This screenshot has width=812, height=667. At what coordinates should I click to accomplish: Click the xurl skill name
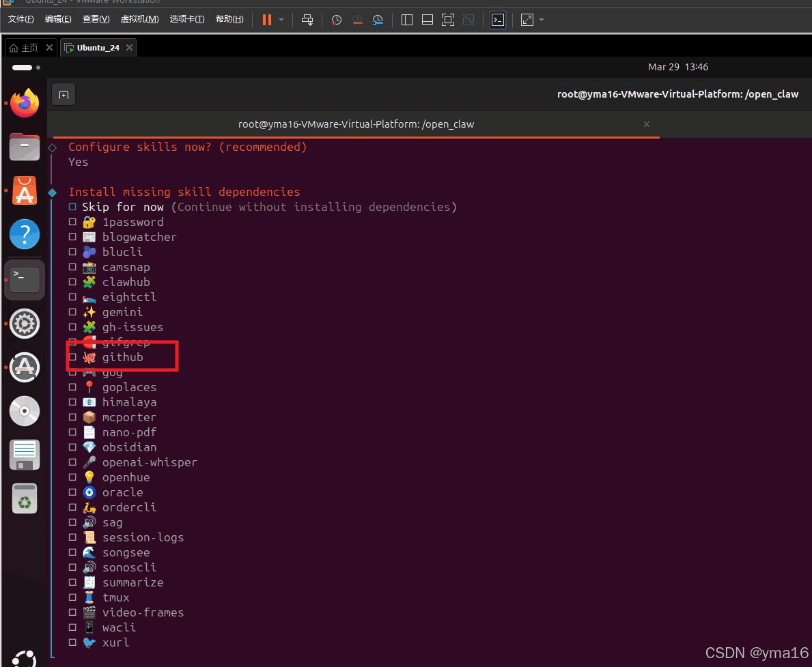coord(115,642)
